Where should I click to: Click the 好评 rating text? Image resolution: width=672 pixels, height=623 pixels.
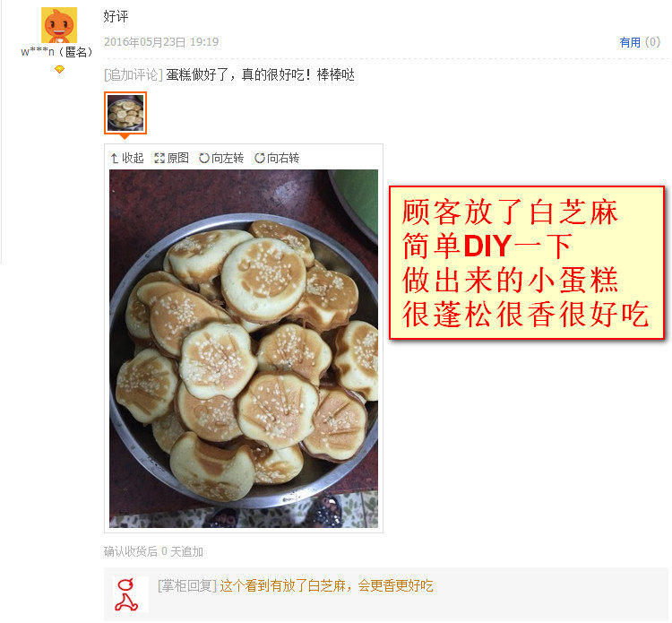116,16
